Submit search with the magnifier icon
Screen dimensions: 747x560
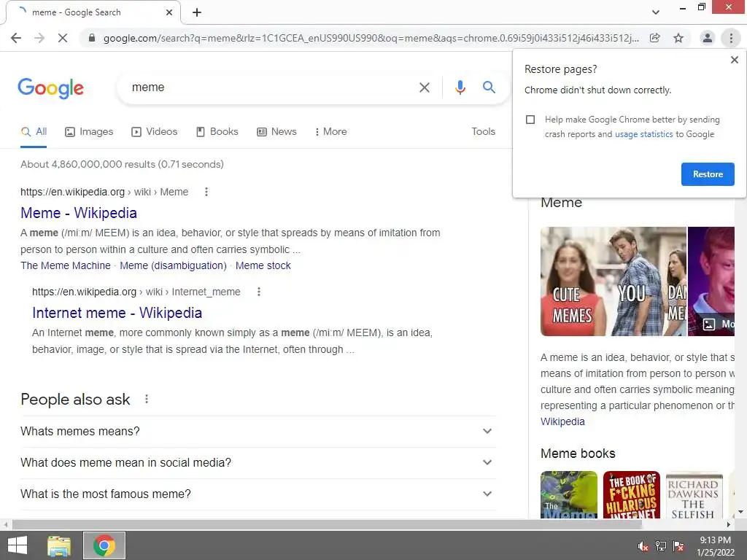489,87
